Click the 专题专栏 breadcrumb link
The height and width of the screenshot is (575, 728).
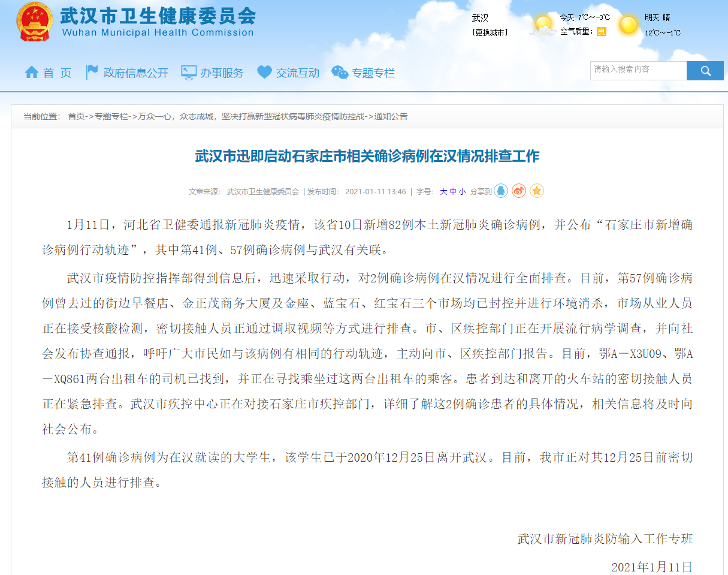[x=111, y=116]
